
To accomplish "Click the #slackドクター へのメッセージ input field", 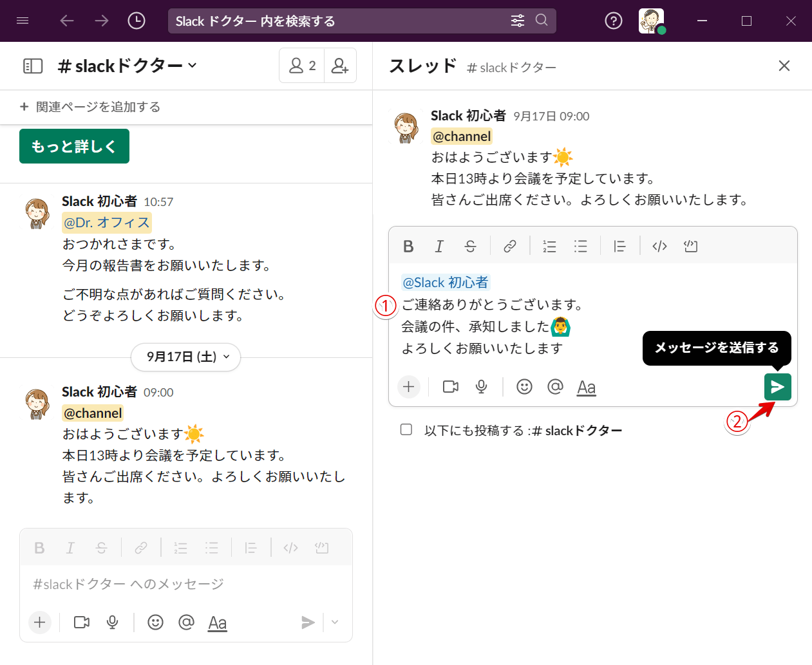I will point(186,584).
